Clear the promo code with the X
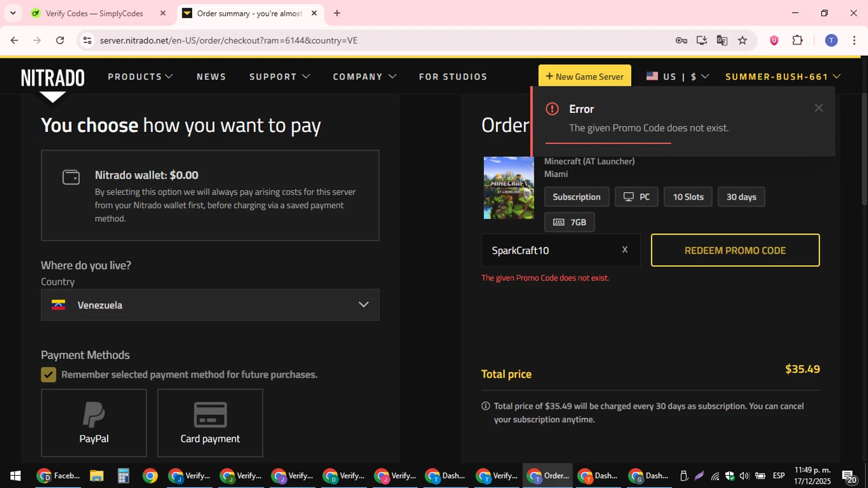Image resolution: width=868 pixels, height=488 pixels. (x=624, y=249)
